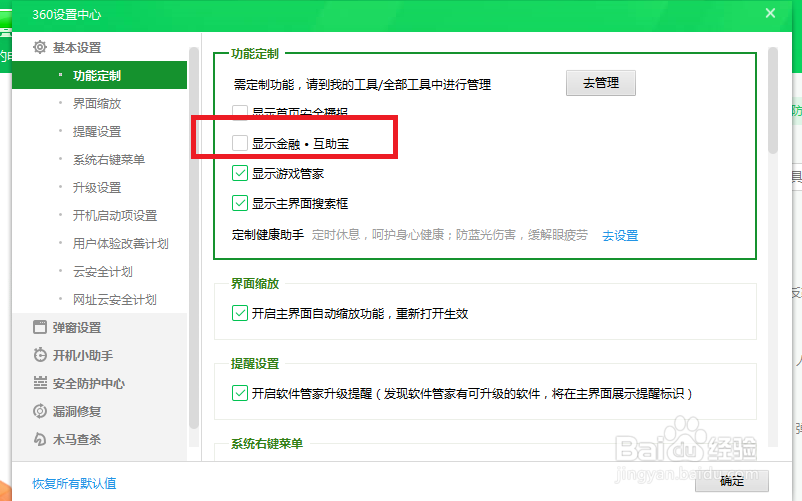Open the 去设置 link for 定制健康助手
This screenshot has height=501, width=802.
click(620, 236)
